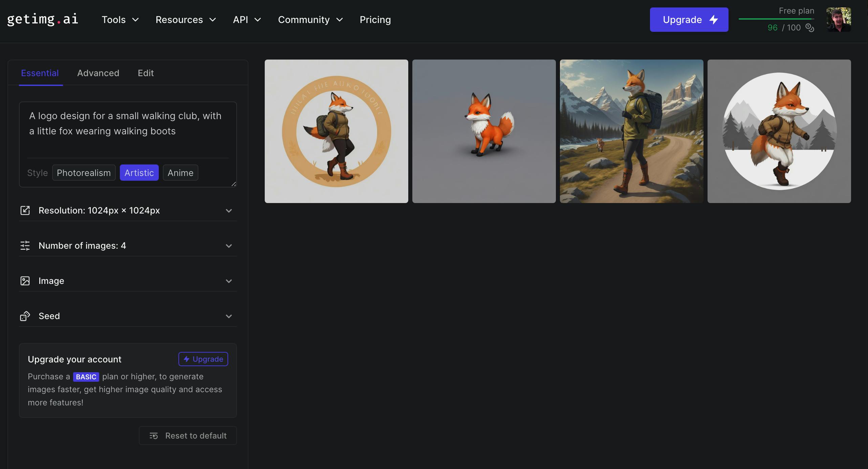Click the Seed dice icon

tap(25, 316)
